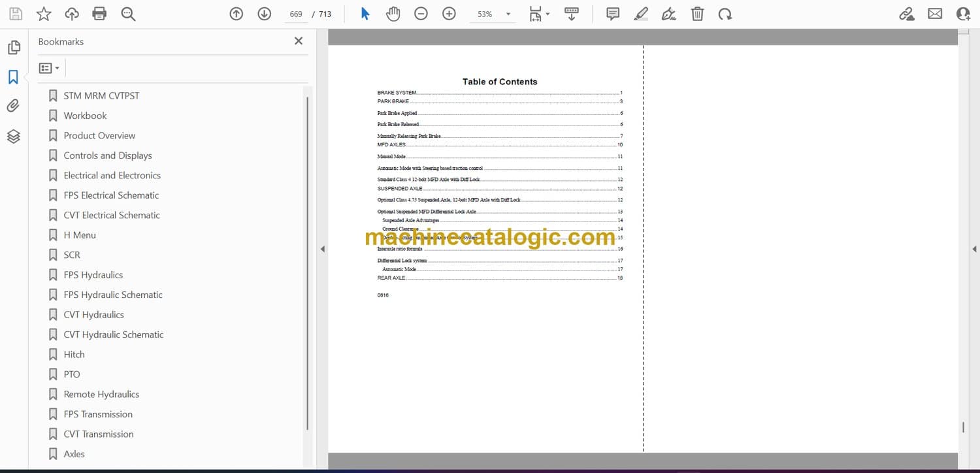The width and height of the screenshot is (980, 473).
Task: Go to SUSPENDED AXLE contents entry
Action: [500, 189]
